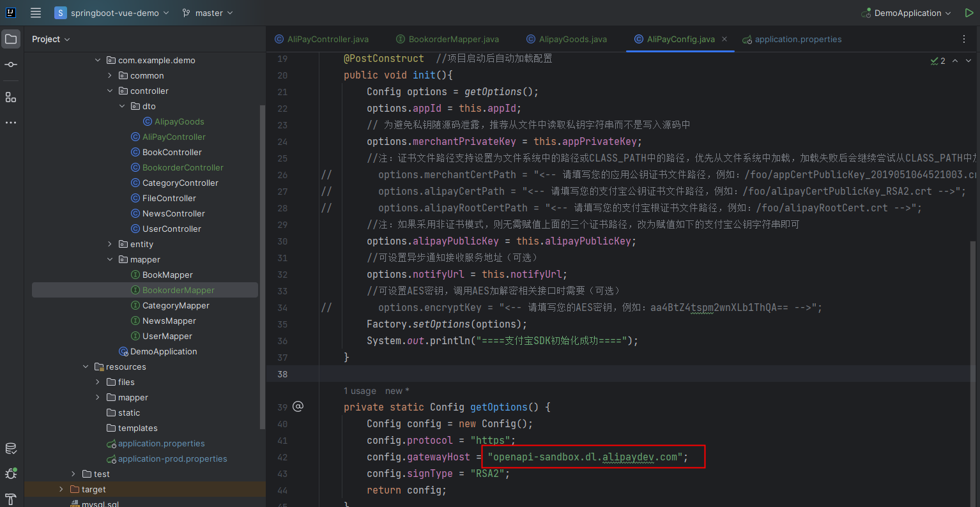The image size is (980, 507).
Task: Collapse the resources folder
Action: [x=86, y=367]
